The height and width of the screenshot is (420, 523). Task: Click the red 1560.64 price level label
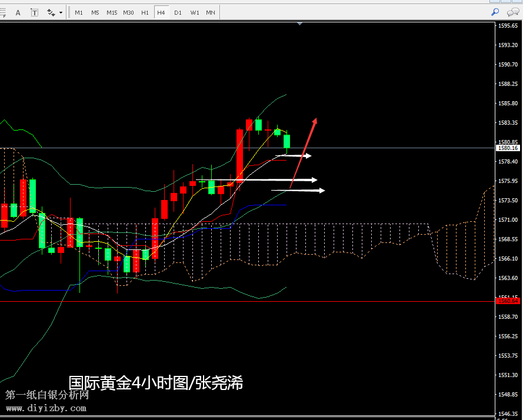pos(508,301)
